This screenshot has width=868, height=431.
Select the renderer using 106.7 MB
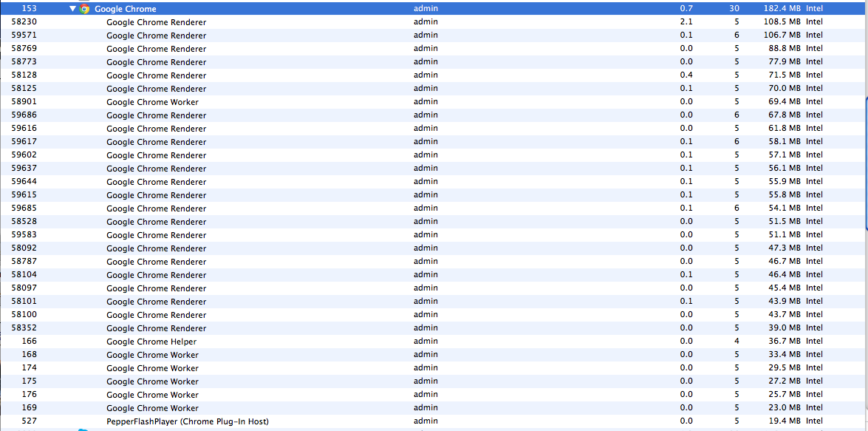click(434, 35)
